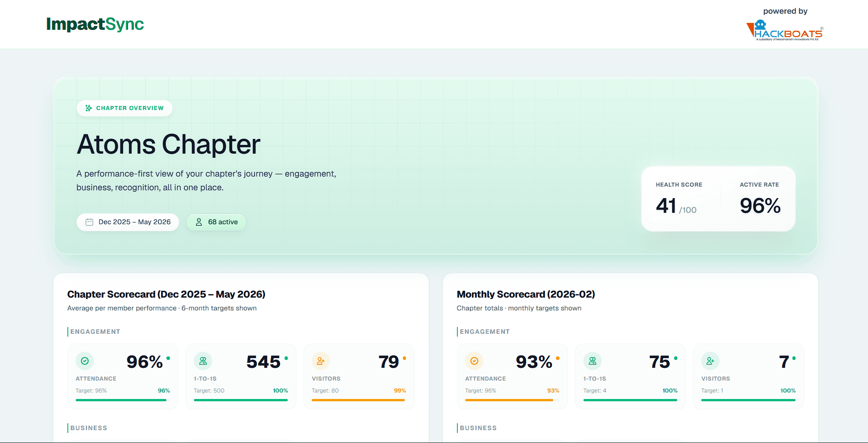Click Monthly Scorecard visitors add-person icon
This screenshot has height=443, width=868.
coord(710,361)
